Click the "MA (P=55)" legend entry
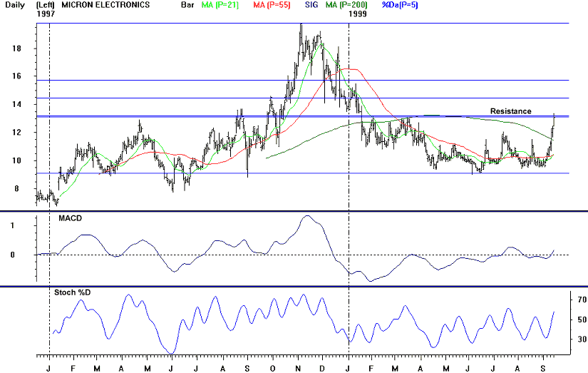Image resolution: width=588 pixels, height=373 pixels. point(272,5)
